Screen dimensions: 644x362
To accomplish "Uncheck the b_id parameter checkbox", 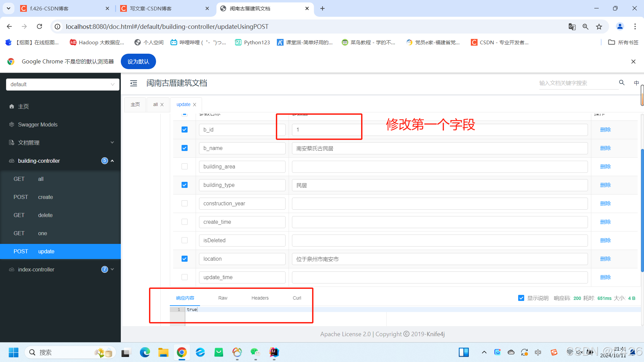I will pyautogui.click(x=185, y=130).
